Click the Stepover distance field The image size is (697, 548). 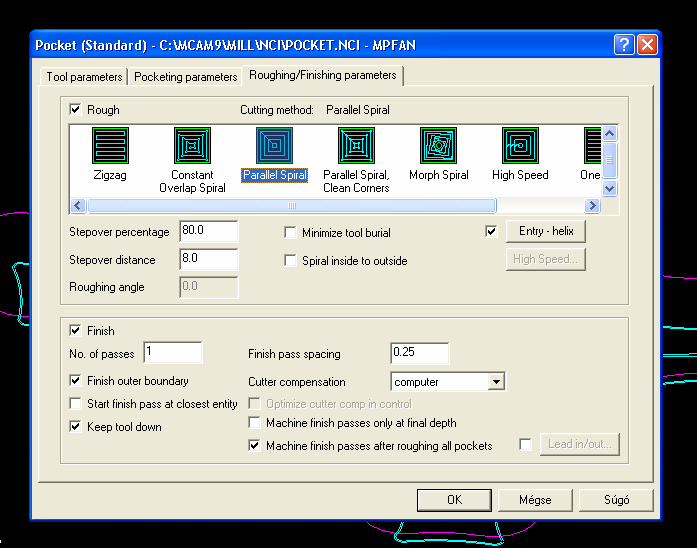tap(208, 259)
